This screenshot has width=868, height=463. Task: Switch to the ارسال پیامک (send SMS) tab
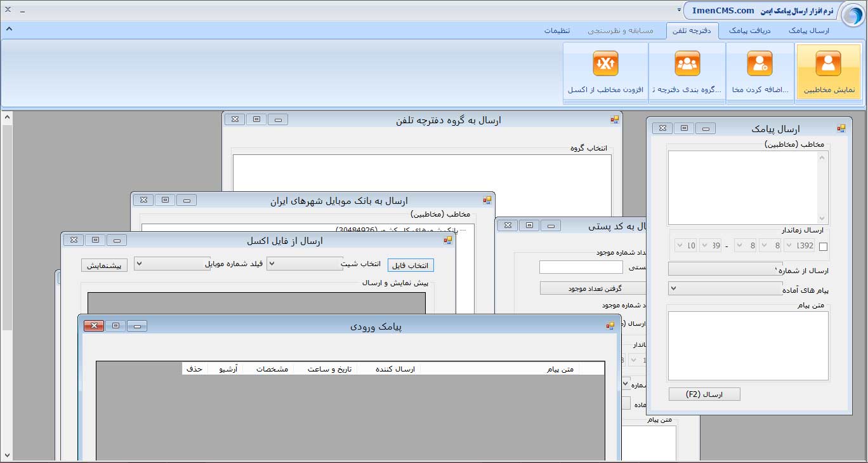click(x=809, y=30)
